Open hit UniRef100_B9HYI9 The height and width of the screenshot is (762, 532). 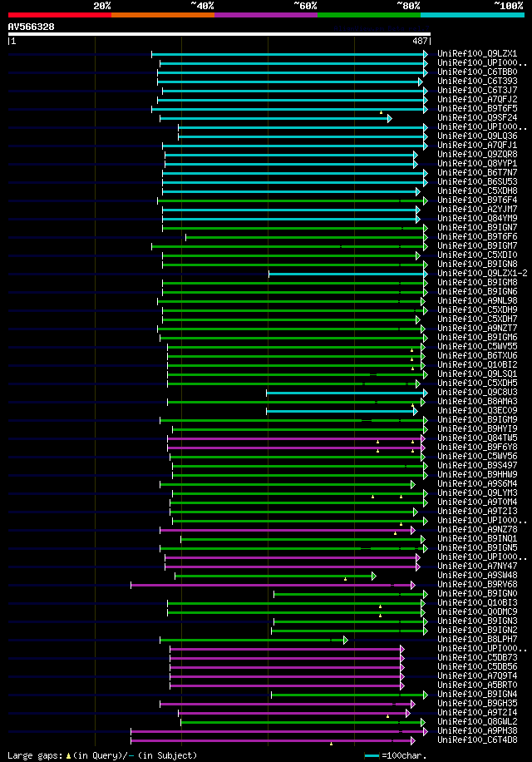477,428
